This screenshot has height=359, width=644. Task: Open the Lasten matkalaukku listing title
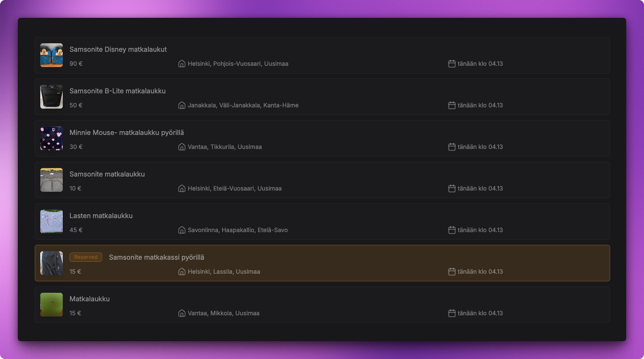pos(101,216)
